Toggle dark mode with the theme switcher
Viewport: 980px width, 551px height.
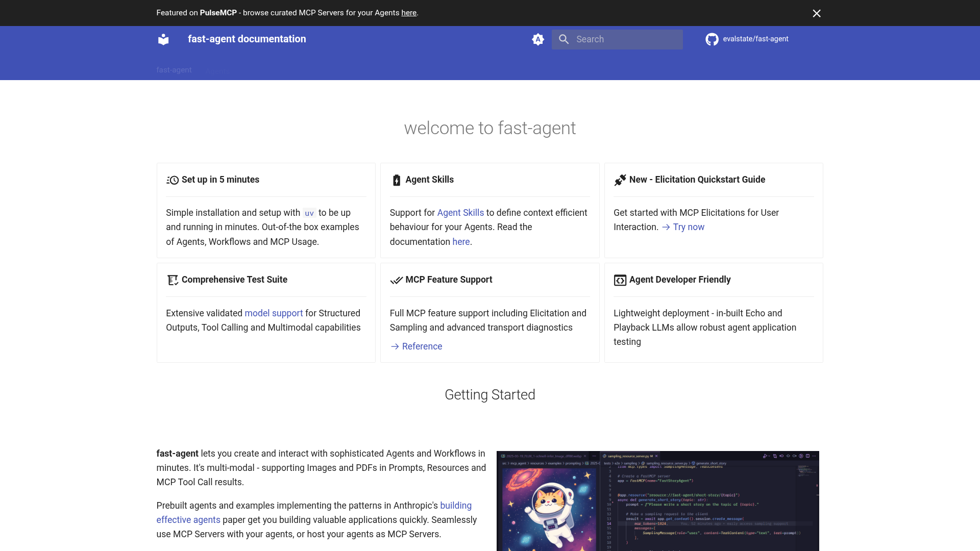[538, 39]
